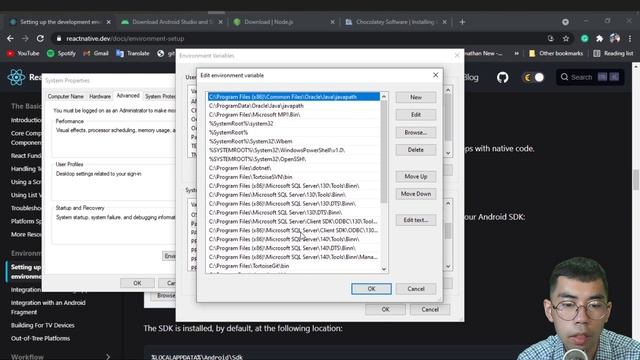Open Out-of-Tree Platforms sidebar link
Image resolution: width=640 pixels, height=360 pixels.
pyautogui.click(x=40, y=338)
